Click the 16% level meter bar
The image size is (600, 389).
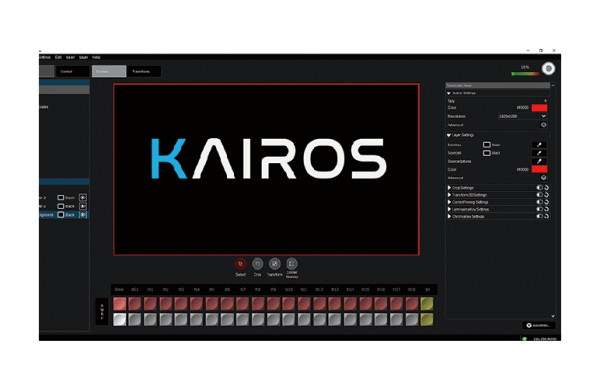pos(525,73)
